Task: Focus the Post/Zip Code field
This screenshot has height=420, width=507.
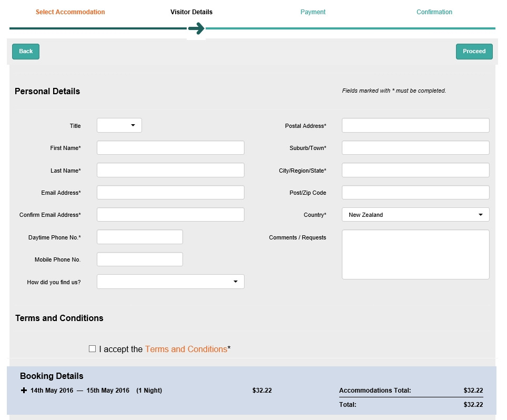Action: [x=415, y=192]
